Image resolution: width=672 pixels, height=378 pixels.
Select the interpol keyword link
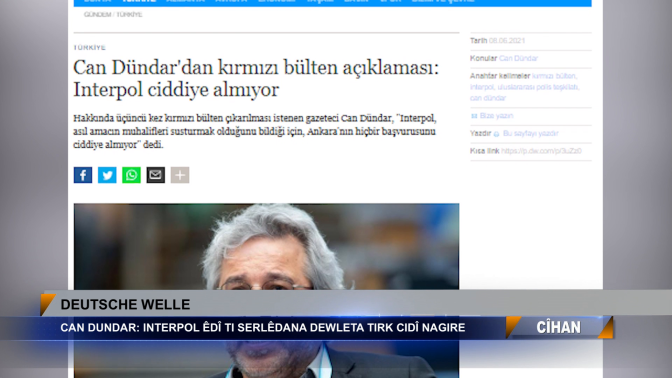(482, 87)
